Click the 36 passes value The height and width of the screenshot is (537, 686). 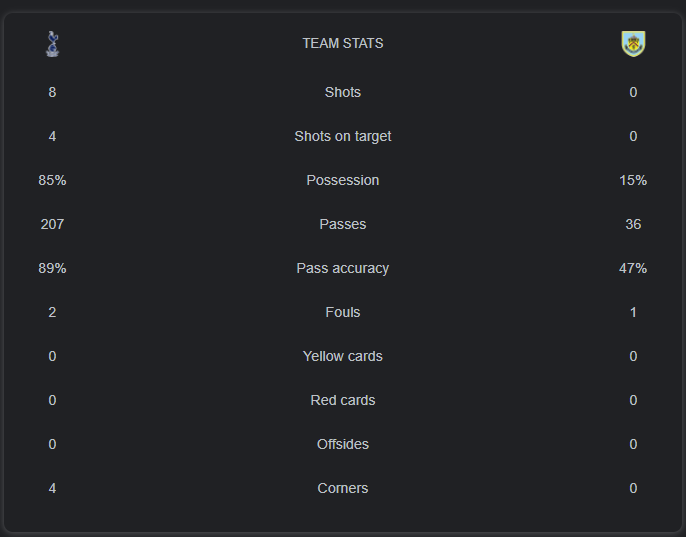point(633,225)
